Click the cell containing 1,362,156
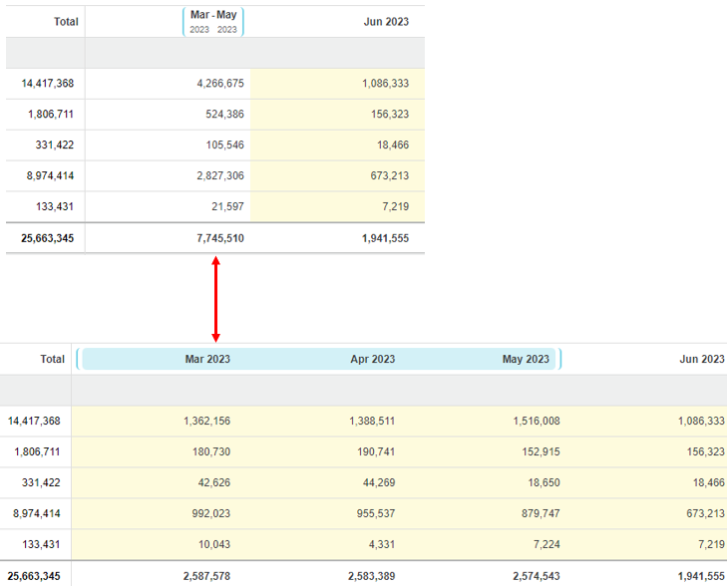Viewport: 727px width, 588px height. click(206, 422)
